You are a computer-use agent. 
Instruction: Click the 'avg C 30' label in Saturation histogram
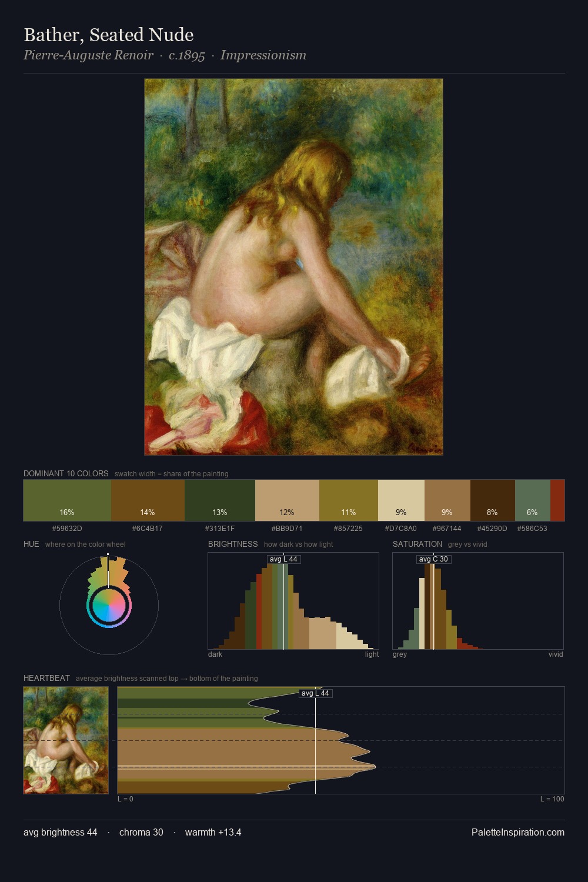pos(433,559)
